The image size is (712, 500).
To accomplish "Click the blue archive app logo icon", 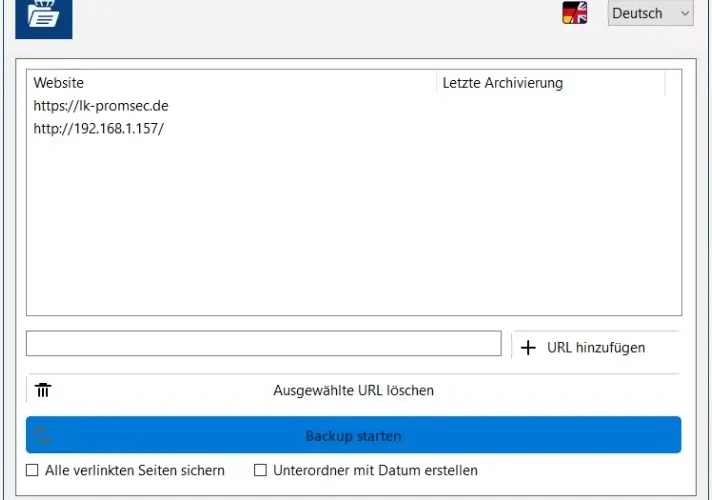I will pos(44,18).
